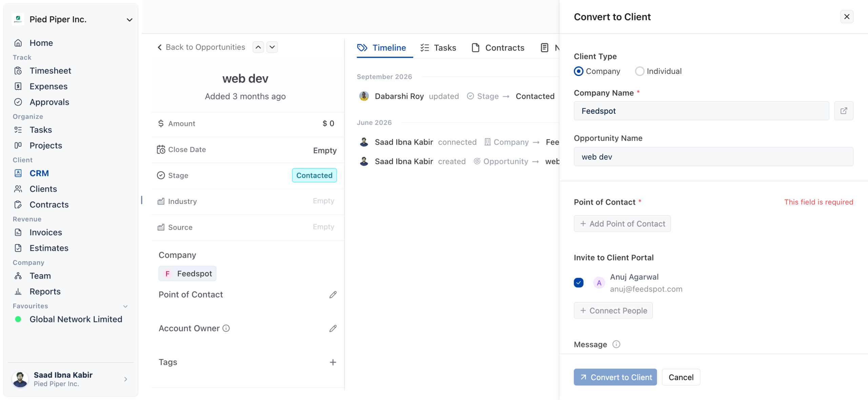Select the CRM sidebar item
Image resolution: width=868 pixels, height=400 pixels.
coord(39,173)
